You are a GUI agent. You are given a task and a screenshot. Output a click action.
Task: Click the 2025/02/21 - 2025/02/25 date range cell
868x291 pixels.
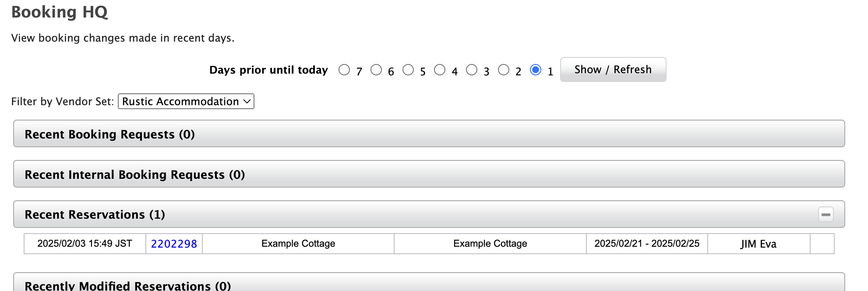click(646, 244)
